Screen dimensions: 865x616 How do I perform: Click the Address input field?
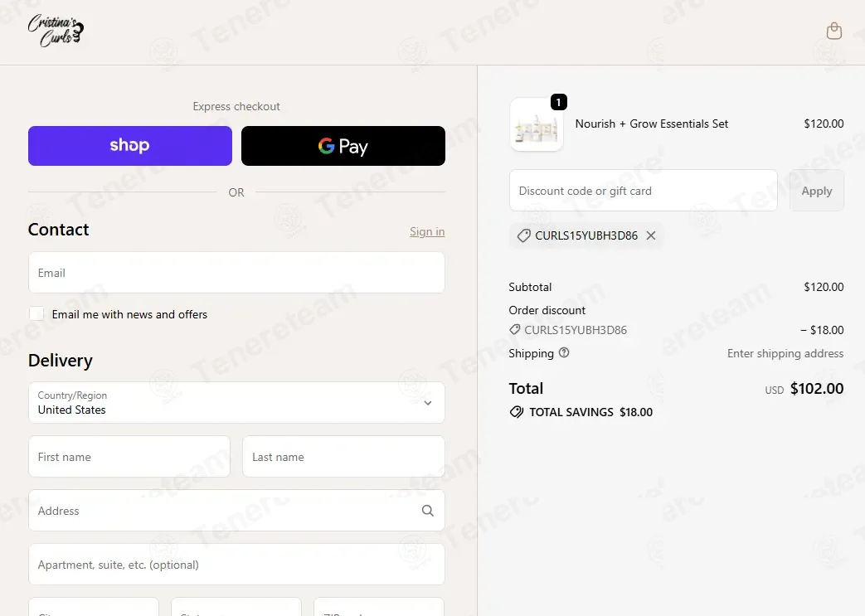tap(236, 511)
